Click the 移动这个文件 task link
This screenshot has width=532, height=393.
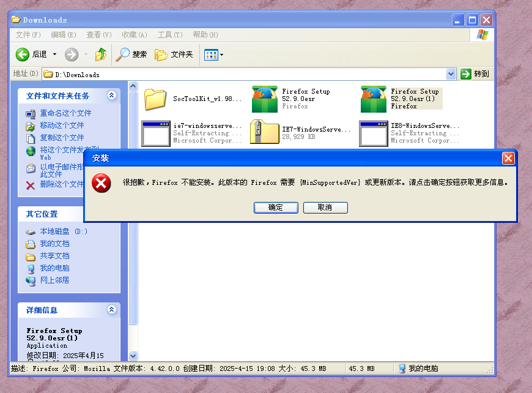click(62, 125)
